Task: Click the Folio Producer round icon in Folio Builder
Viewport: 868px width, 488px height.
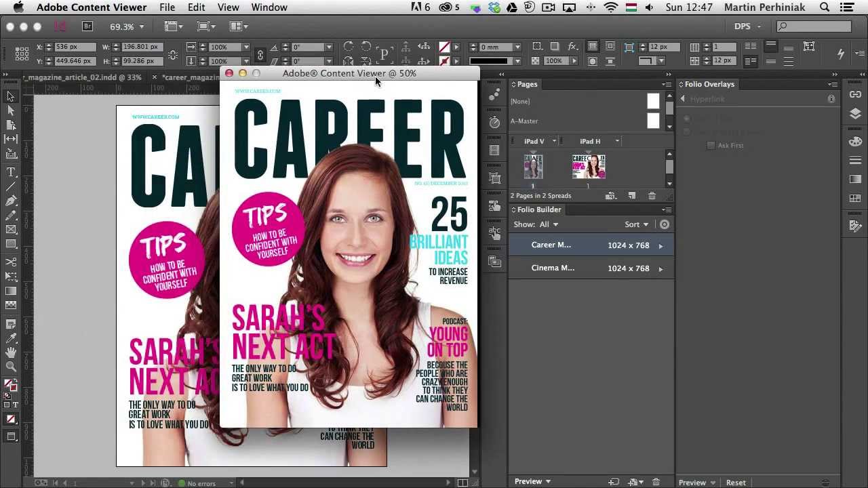Action: click(x=665, y=224)
